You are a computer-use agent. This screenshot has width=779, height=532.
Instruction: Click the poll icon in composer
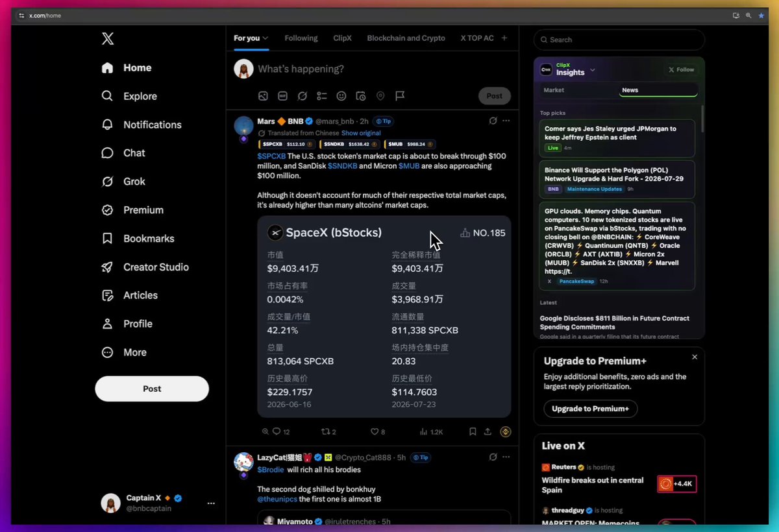coord(321,96)
